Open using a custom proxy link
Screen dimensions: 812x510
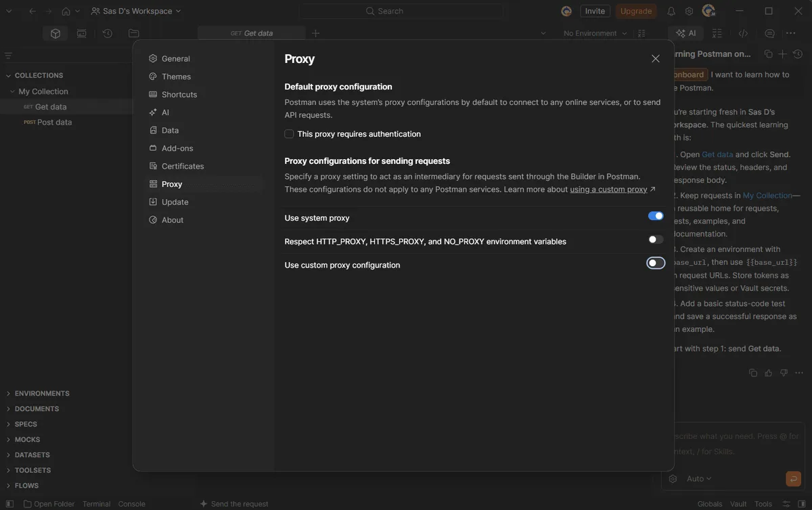[x=608, y=190]
